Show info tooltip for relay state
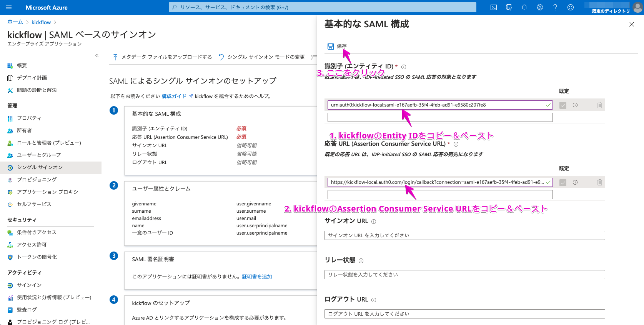The image size is (644, 325). coord(361,261)
